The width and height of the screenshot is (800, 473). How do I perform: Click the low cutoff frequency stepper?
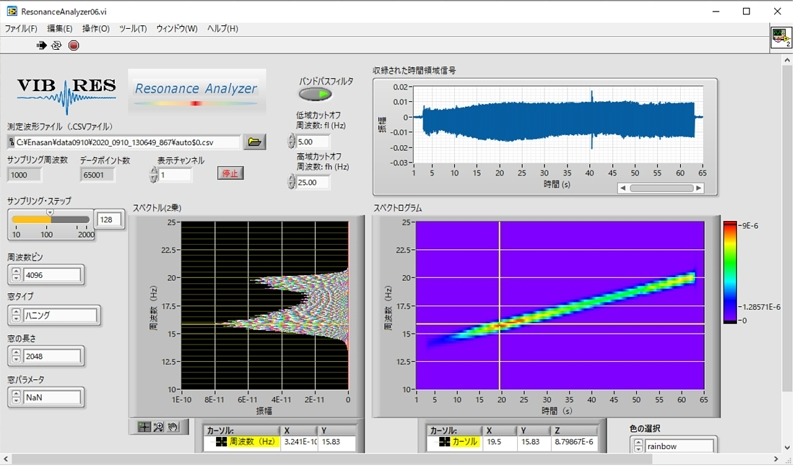click(291, 141)
